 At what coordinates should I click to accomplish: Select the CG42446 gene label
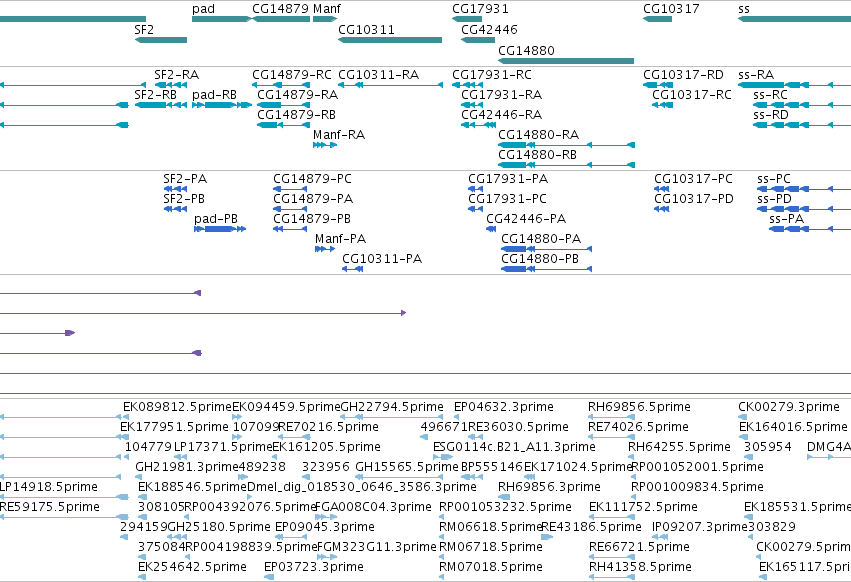coord(489,29)
